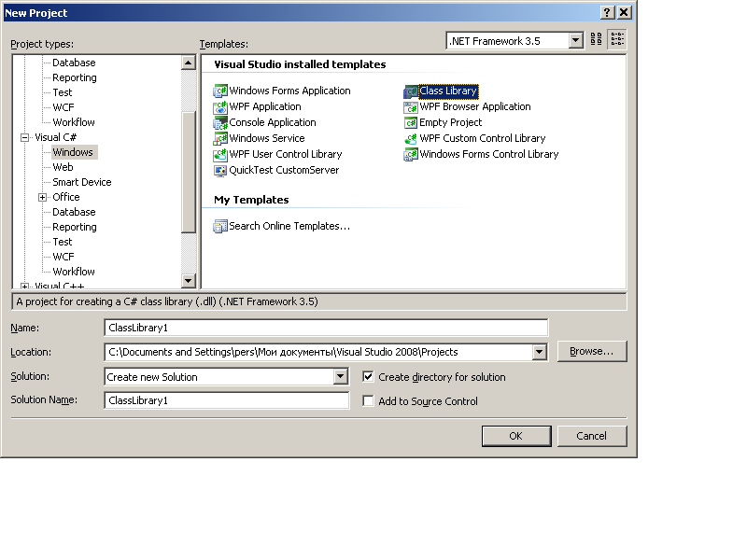Image resolution: width=747 pixels, height=560 pixels.
Task: Expand the Visual C++ tree node
Action: pos(25,287)
